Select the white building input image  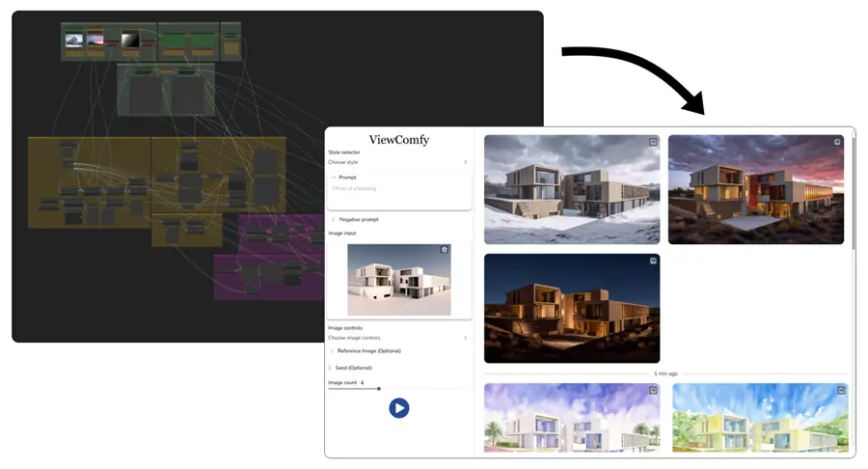click(398, 279)
